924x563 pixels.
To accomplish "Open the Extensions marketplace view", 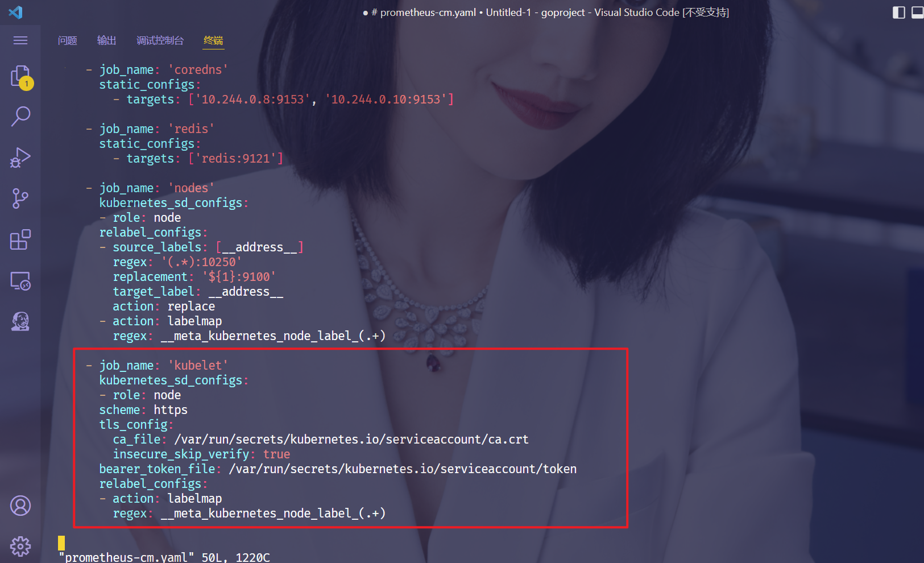I will pyautogui.click(x=20, y=239).
